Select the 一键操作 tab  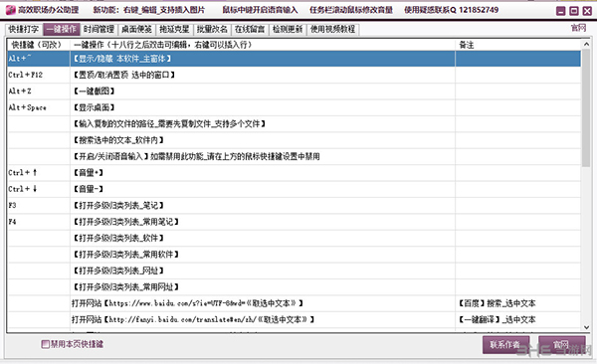tap(62, 29)
